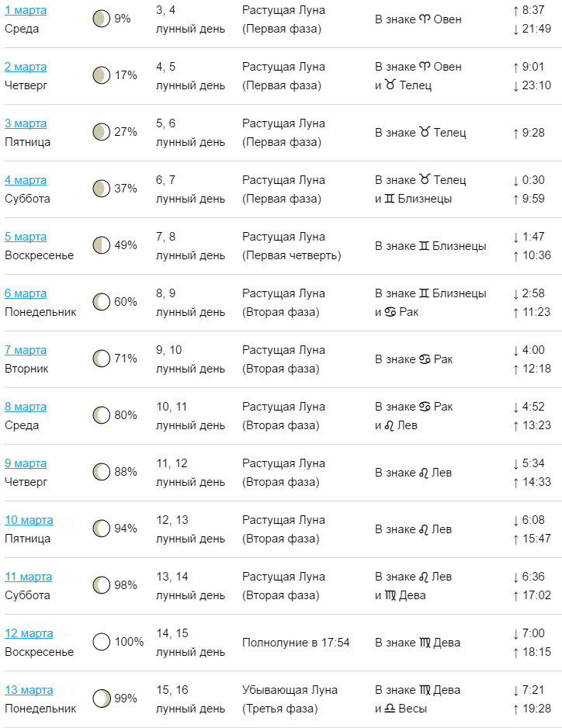562x728 pixels.
Task: Click the 99% waning moon icon
Action: pyautogui.click(x=101, y=699)
